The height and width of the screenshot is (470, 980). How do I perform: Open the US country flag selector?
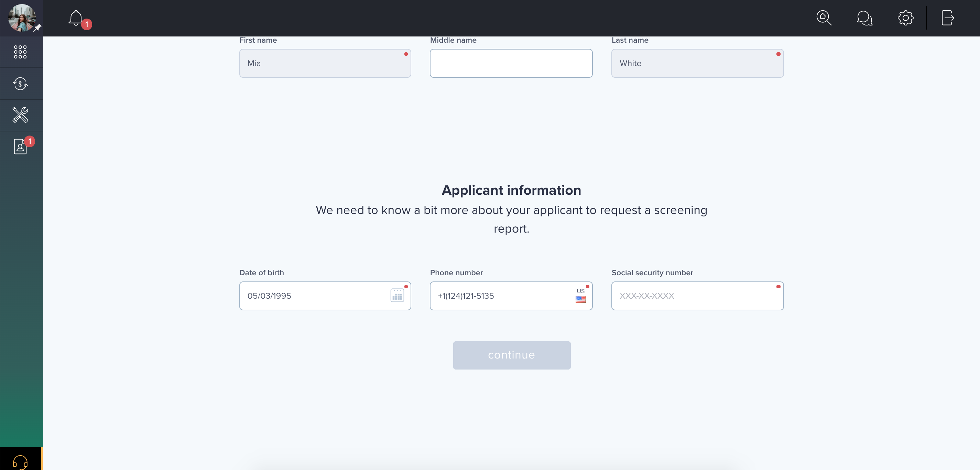(x=580, y=296)
